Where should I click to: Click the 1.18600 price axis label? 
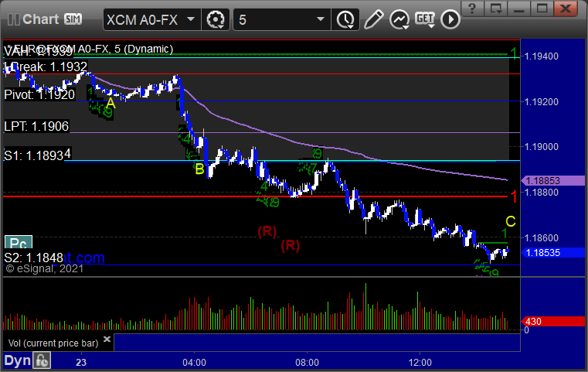pos(541,237)
